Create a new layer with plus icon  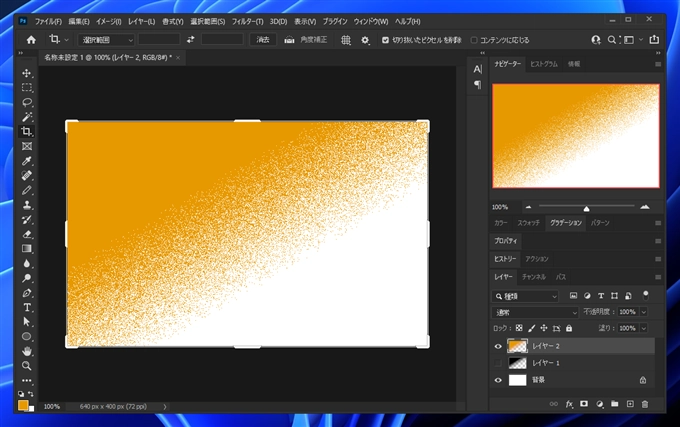[x=630, y=404]
